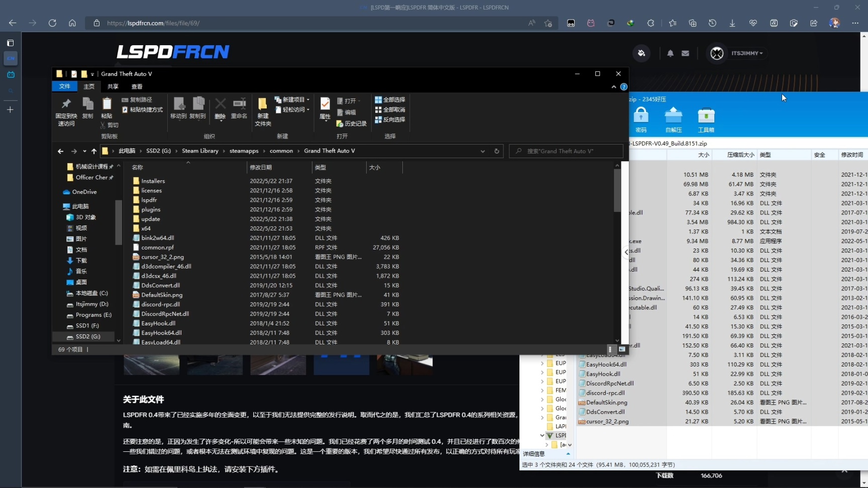Click the Explorer up-directory arrow

[93, 151]
